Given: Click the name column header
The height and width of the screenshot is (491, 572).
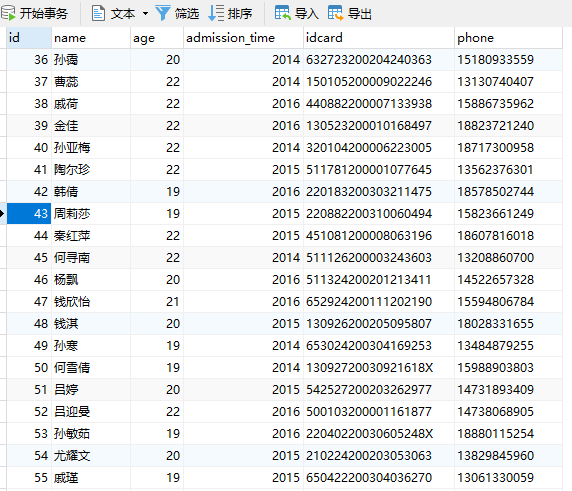Looking at the screenshot, I should point(91,38).
